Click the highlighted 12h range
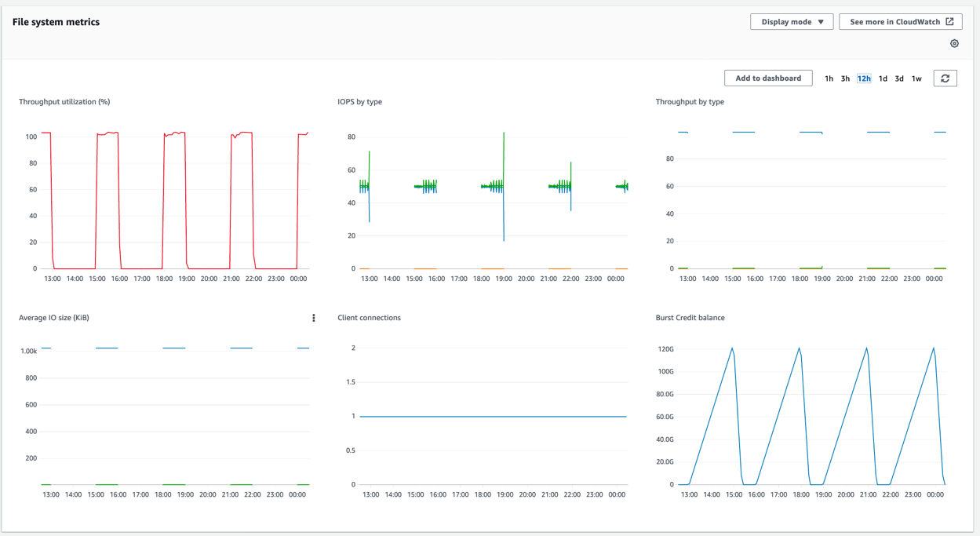Viewport: 980px width, 536px height. click(x=863, y=78)
